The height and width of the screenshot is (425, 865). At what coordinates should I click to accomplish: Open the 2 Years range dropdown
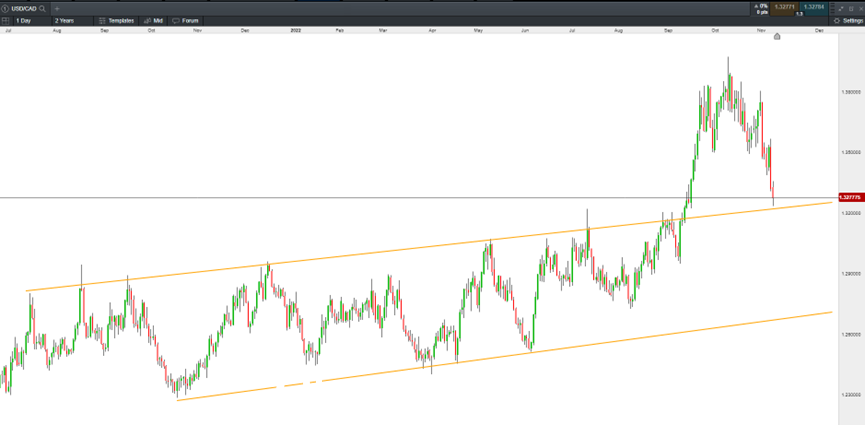click(x=72, y=20)
